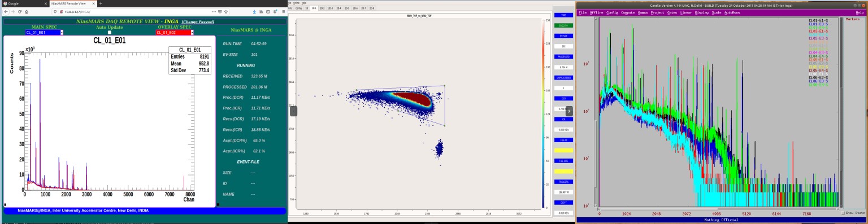This screenshot has height=224, width=868.
Task: Click the blue PROCESSED label button
Action: 563,56
